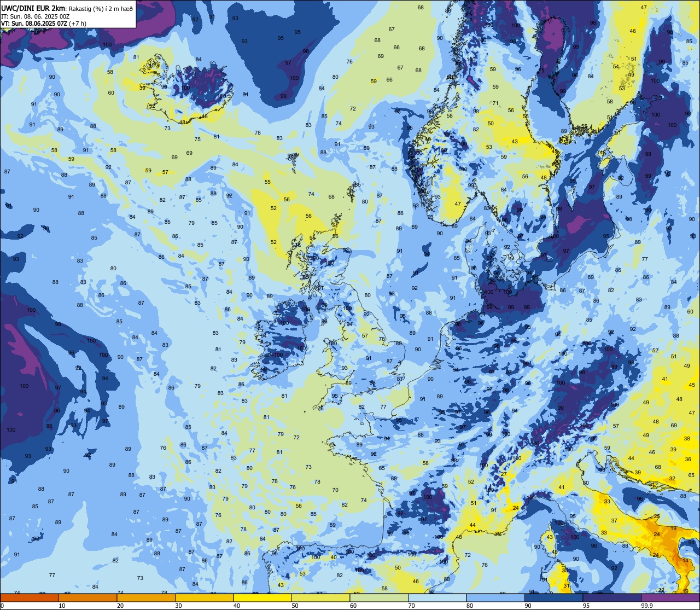Click the map value 71 over Sweden

tap(495, 103)
